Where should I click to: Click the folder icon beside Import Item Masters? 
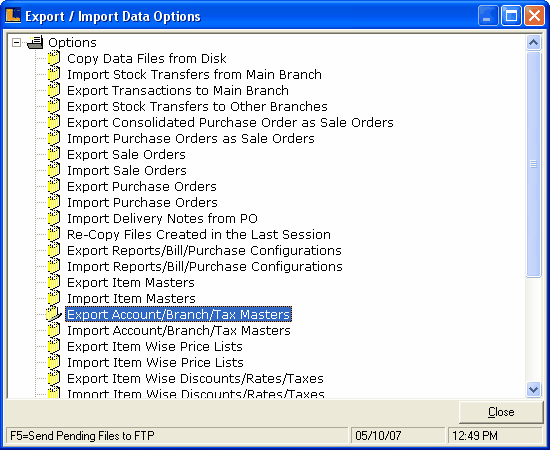pyautogui.click(x=54, y=298)
